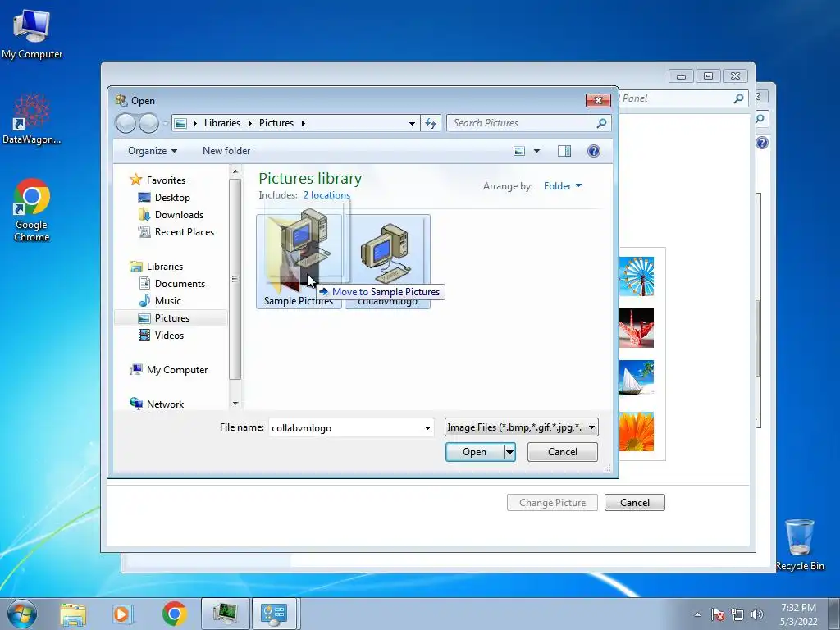Expand the File name history dropdown
840x630 pixels.
pos(427,427)
